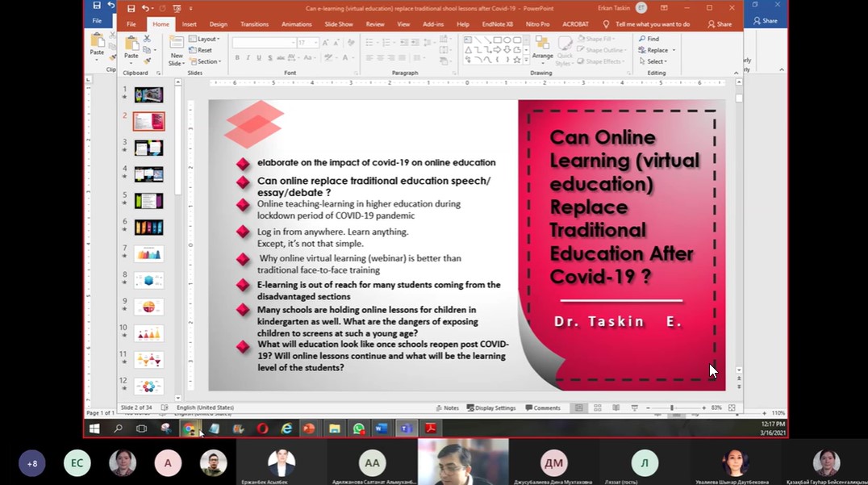Viewport: 868px width, 485px height.
Task: Switch to the Transitions tab
Action: click(x=255, y=24)
